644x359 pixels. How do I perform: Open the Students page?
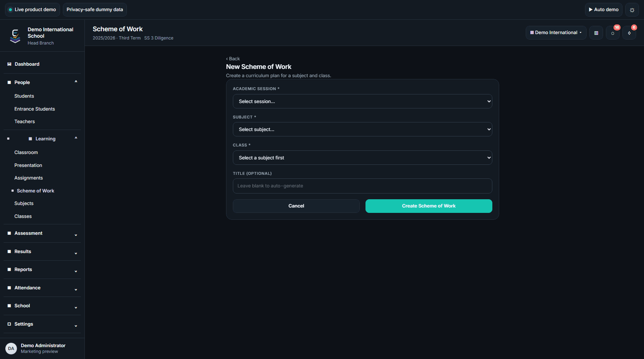click(x=24, y=96)
